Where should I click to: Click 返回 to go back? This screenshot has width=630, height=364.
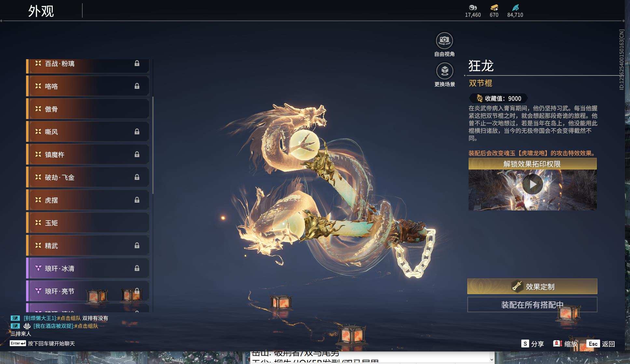pos(608,344)
